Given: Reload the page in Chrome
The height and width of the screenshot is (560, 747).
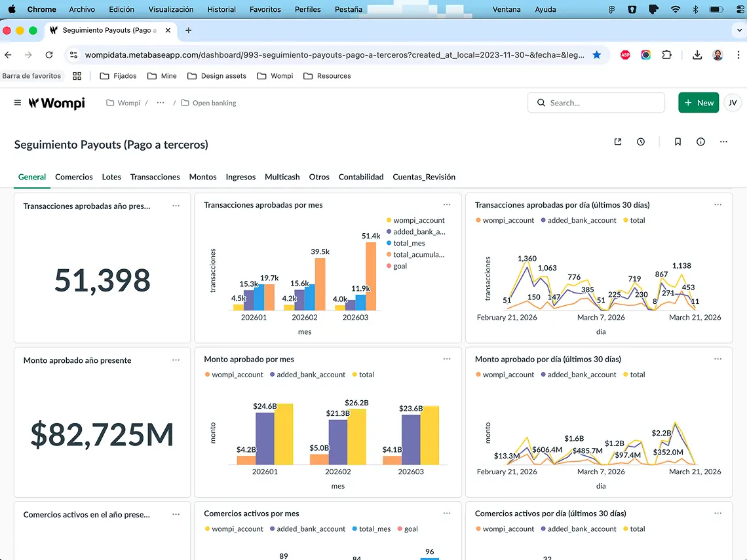Looking at the screenshot, I should (x=49, y=55).
